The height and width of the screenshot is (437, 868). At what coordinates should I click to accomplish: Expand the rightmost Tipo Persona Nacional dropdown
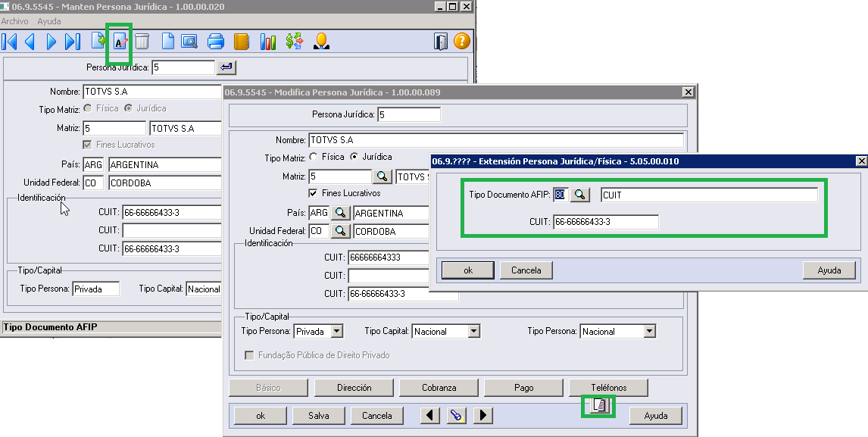point(650,331)
